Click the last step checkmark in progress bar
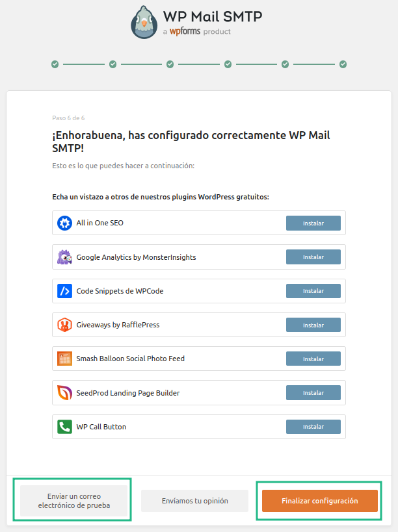 coord(343,64)
